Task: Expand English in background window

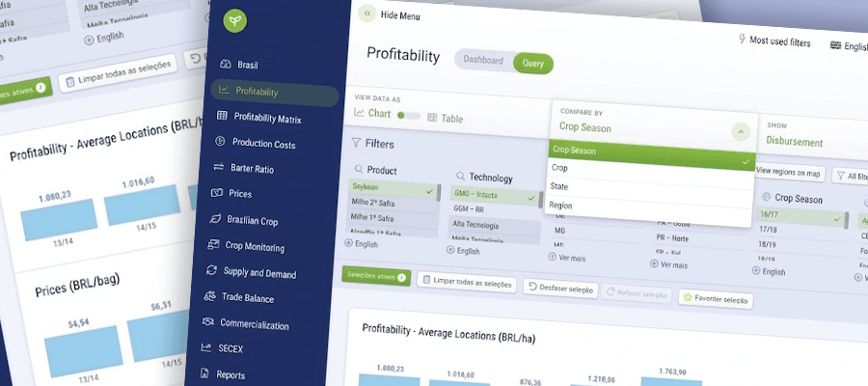Action: pos(103,39)
